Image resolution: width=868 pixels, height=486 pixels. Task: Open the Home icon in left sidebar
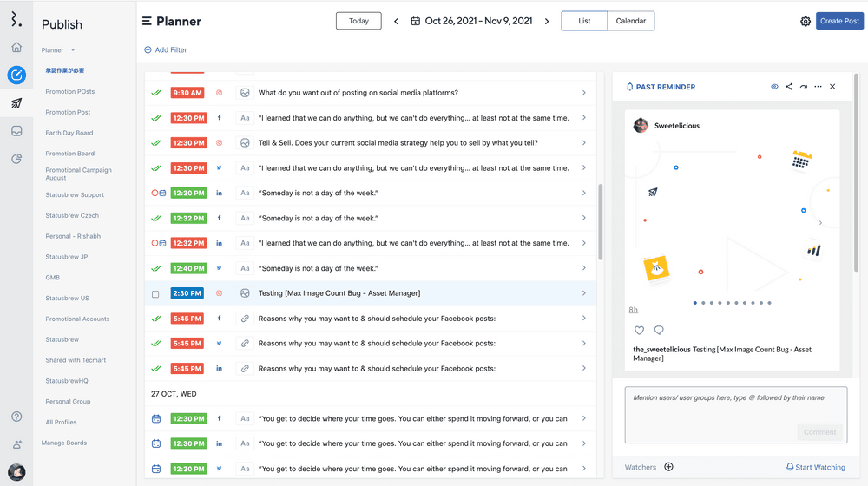(x=16, y=48)
